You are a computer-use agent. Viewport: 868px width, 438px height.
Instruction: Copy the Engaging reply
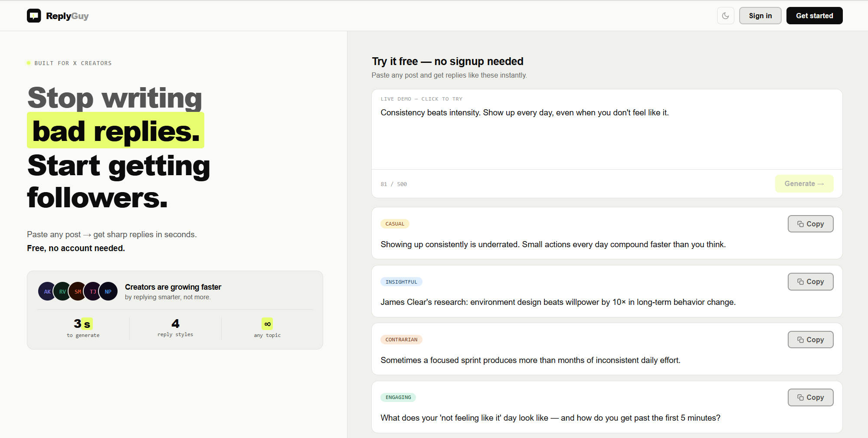point(810,397)
